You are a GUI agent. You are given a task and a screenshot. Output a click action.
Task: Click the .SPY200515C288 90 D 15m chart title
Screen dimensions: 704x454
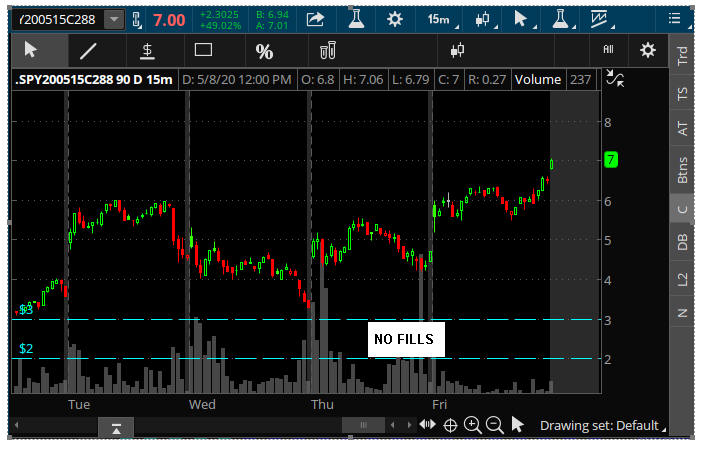pyautogui.click(x=94, y=80)
